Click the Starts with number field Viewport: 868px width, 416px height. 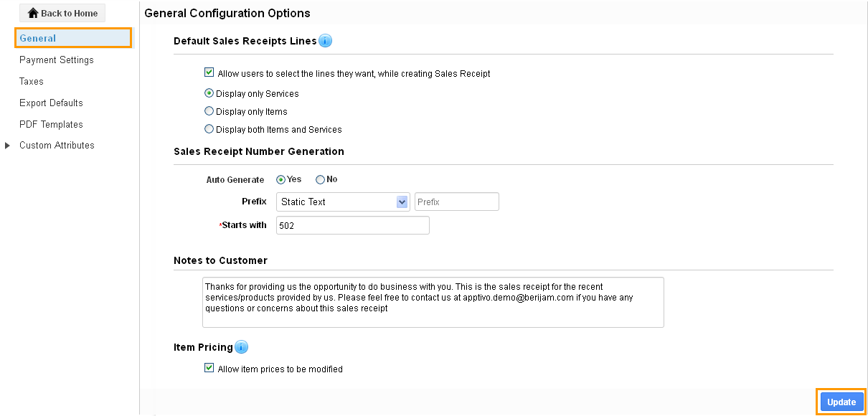[x=353, y=225]
